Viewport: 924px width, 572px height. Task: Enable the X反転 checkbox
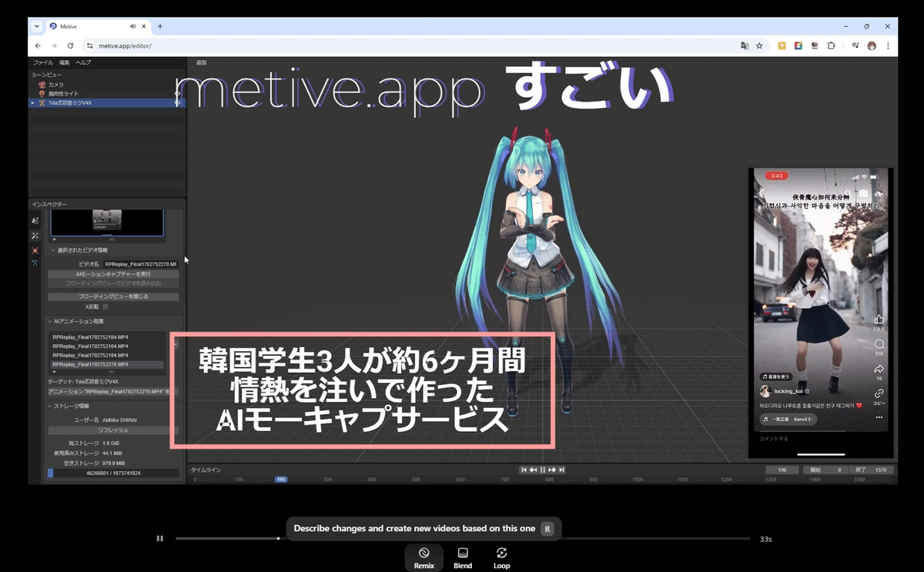point(105,306)
